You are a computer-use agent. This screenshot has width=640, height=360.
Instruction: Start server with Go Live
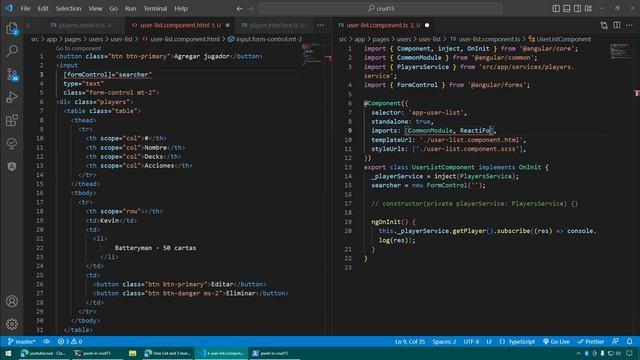coord(556,342)
